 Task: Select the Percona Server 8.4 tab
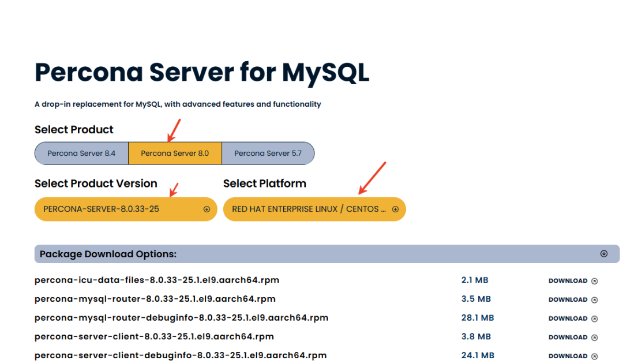[81, 153]
